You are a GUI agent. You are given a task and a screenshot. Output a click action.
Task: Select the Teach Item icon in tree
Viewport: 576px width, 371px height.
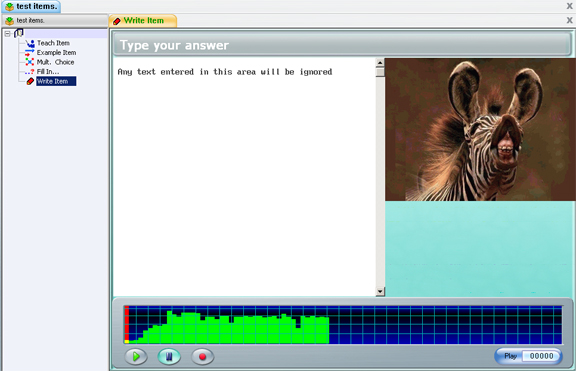[x=30, y=43]
